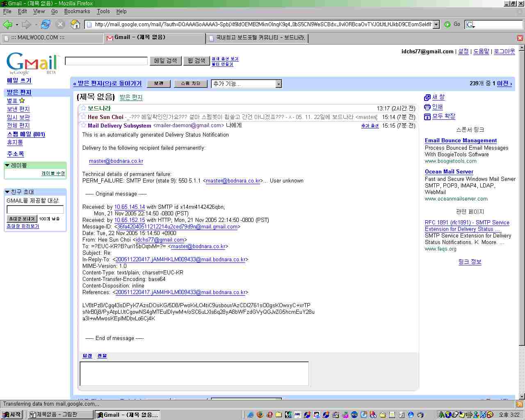The image size is (525, 420).
Task: Click the green Go icon button
Action: 447,25
